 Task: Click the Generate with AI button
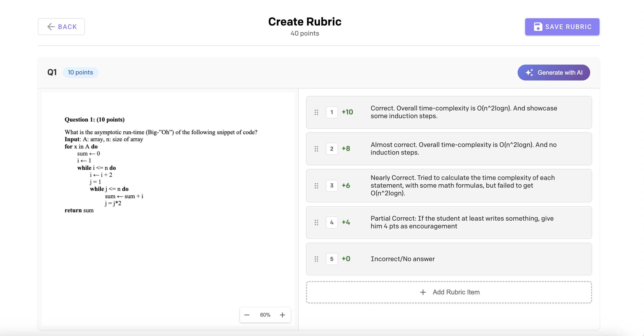click(x=554, y=73)
